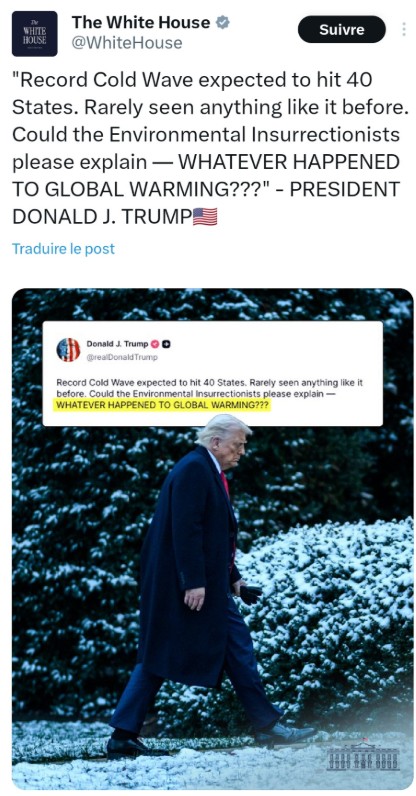Click the @realDonaldTrump handle in the embedded post

pyautogui.click(x=122, y=357)
